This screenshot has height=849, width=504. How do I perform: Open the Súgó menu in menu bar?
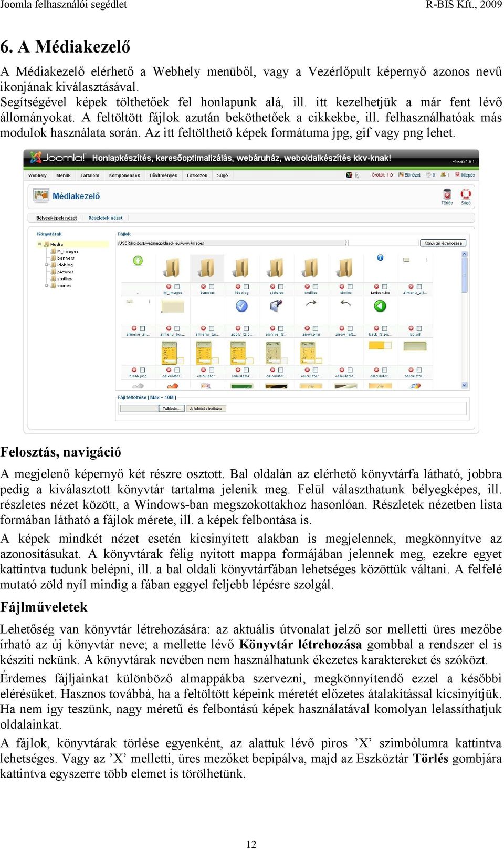pos(223,175)
